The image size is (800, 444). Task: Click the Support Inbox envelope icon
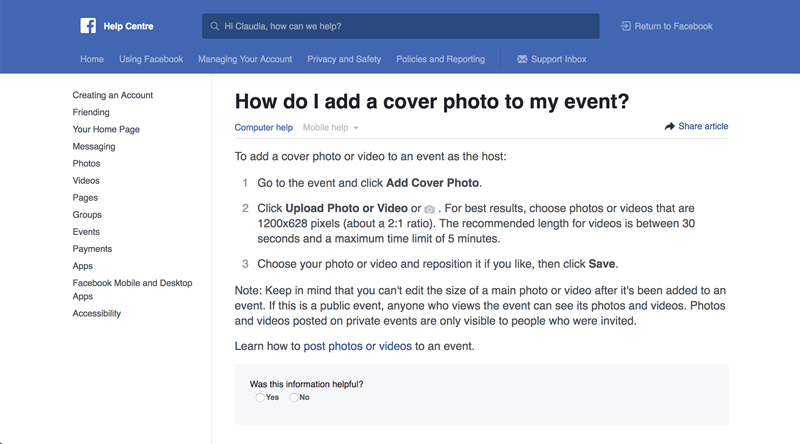pyautogui.click(x=522, y=60)
